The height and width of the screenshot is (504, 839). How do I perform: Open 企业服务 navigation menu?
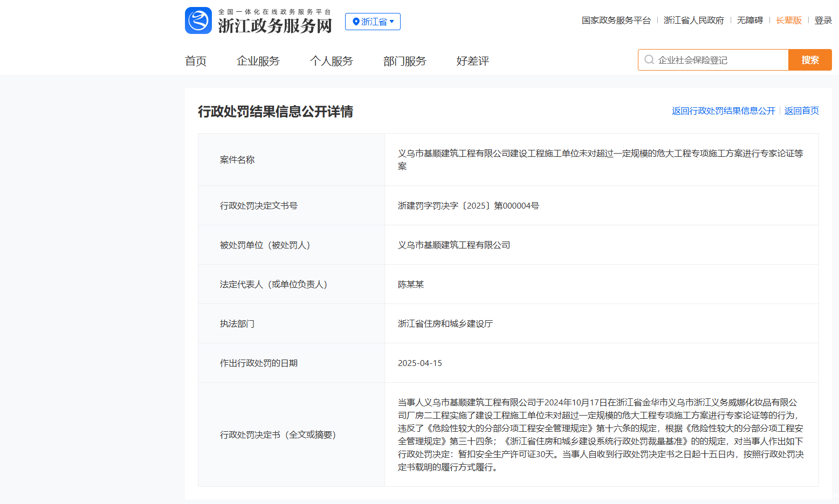pos(258,61)
